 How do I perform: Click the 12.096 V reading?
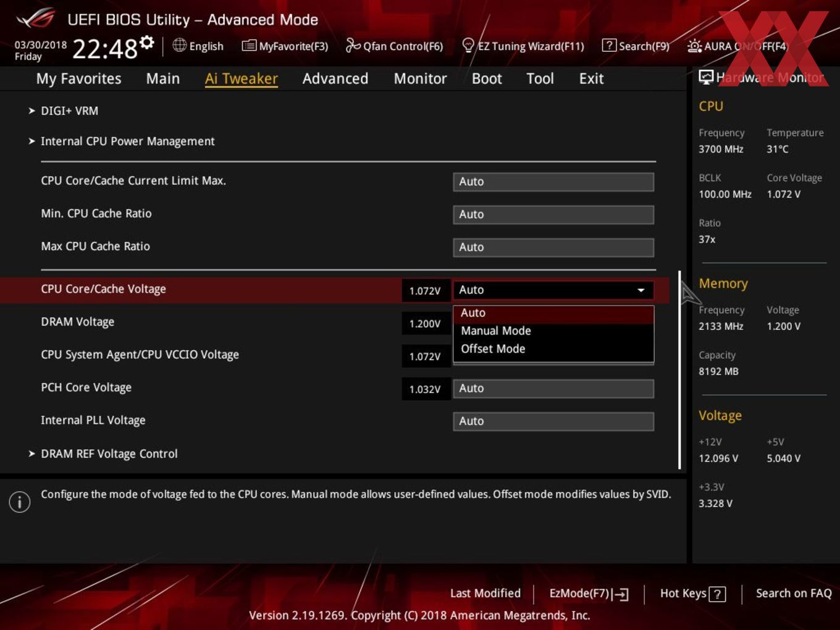[718, 458]
